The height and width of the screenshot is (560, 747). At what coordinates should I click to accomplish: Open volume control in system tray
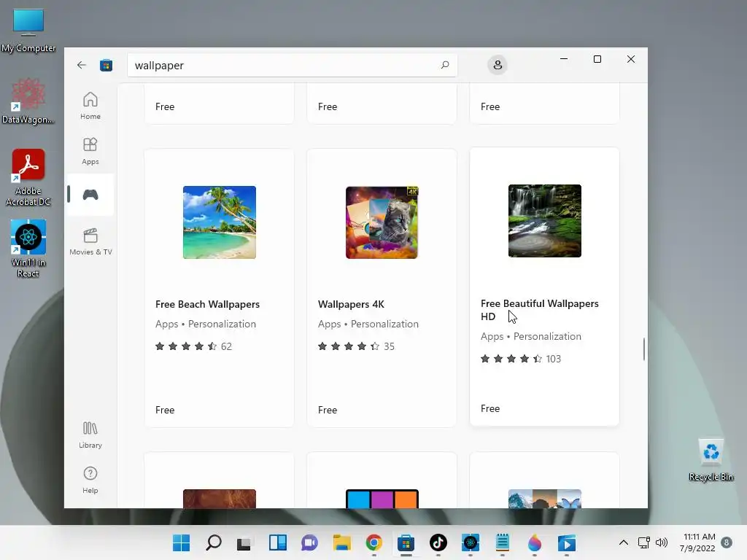661,542
